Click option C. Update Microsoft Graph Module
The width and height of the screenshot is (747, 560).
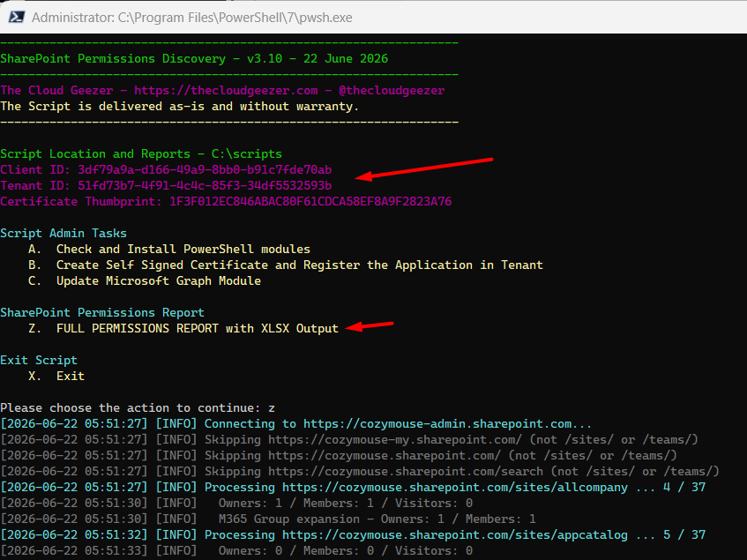(145, 281)
